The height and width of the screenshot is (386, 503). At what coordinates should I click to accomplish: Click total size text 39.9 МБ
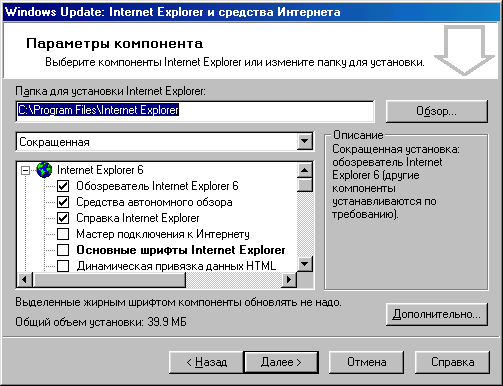(167, 322)
